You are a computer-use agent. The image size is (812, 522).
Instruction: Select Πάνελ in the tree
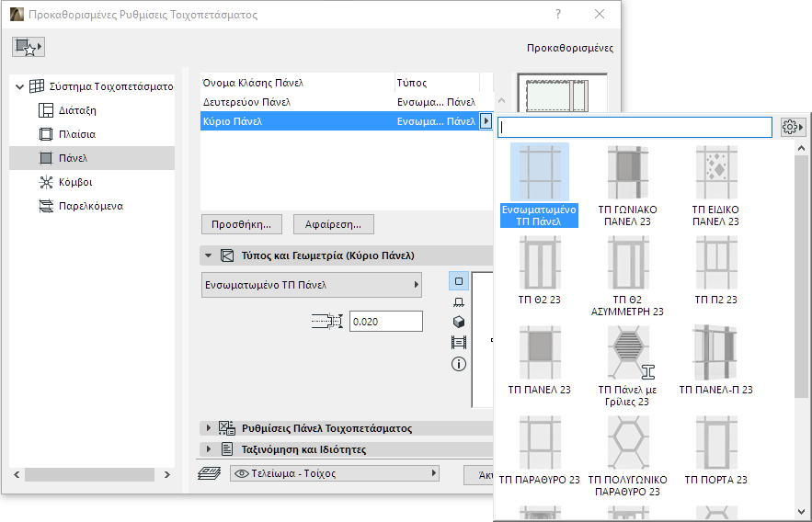point(73,158)
